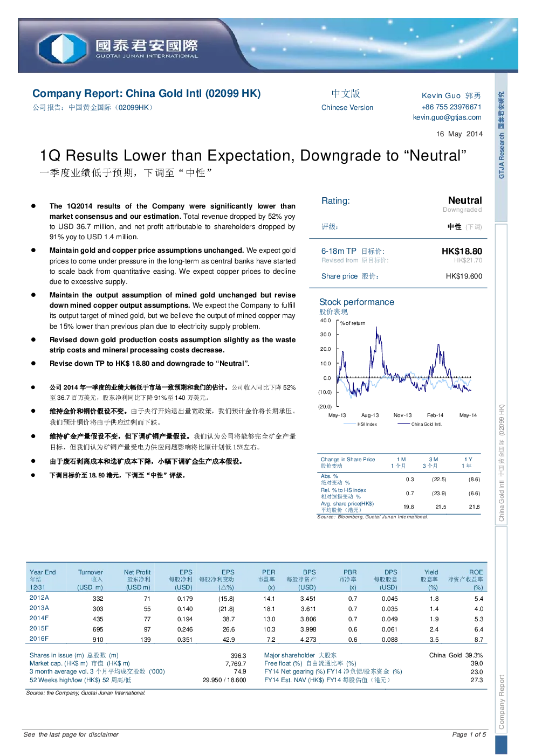This screenshot has height=756, width=535.
Task: Click the 'Change in Share Price' header
Action: click(348, 460)
